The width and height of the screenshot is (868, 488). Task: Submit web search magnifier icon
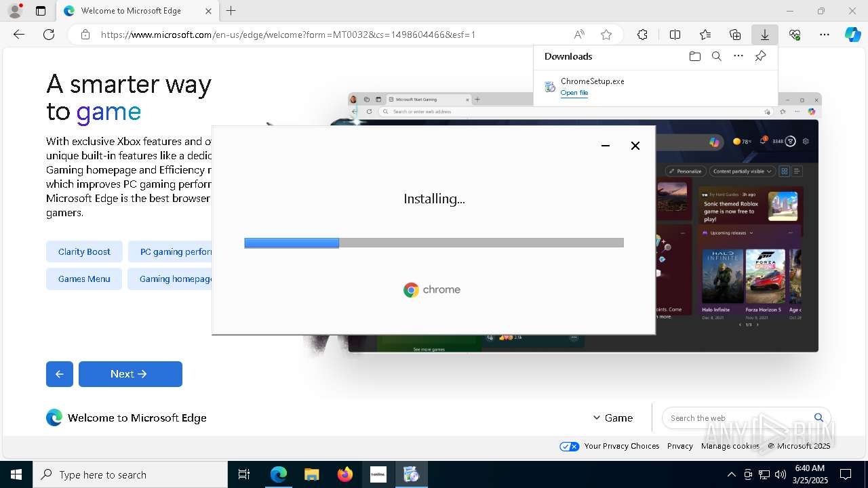tap(818, 418)
